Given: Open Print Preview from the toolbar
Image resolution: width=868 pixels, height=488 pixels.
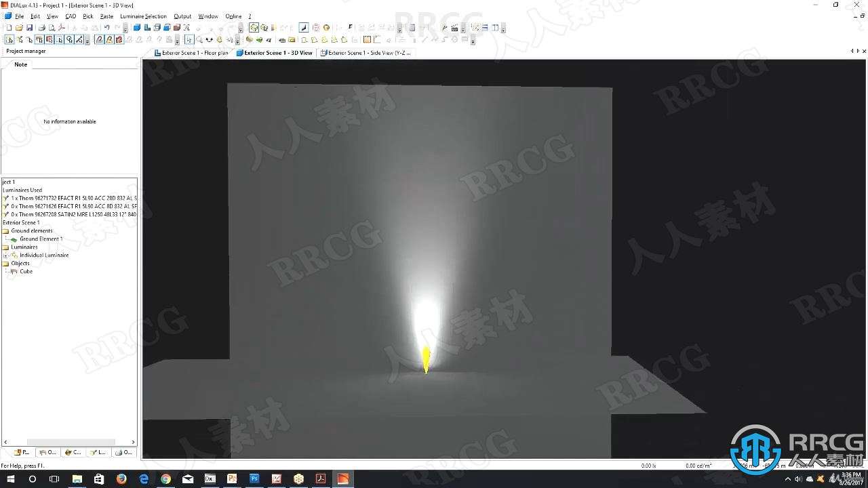Looking at the screenshot, I should pos(52,28).
